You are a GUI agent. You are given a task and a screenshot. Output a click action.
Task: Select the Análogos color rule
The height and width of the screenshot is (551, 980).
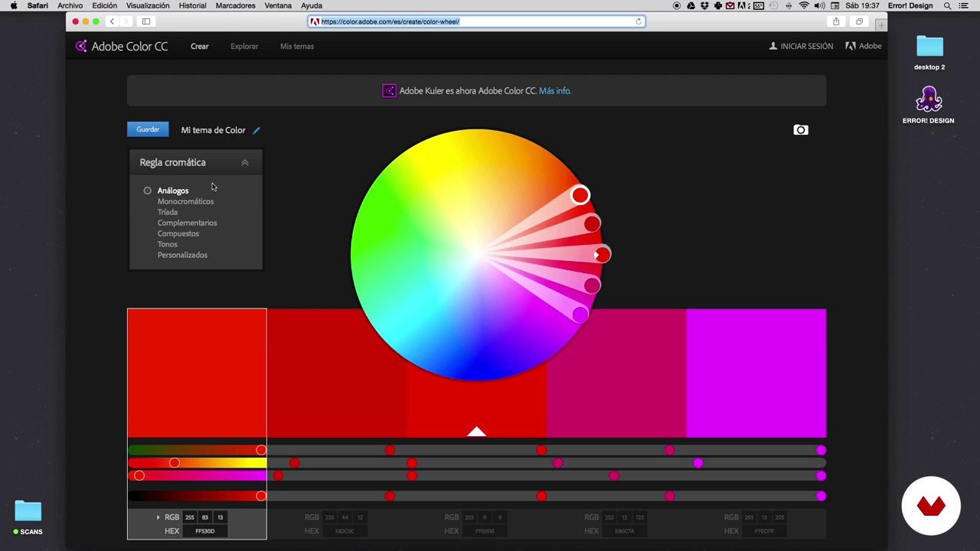click(173, 191)
